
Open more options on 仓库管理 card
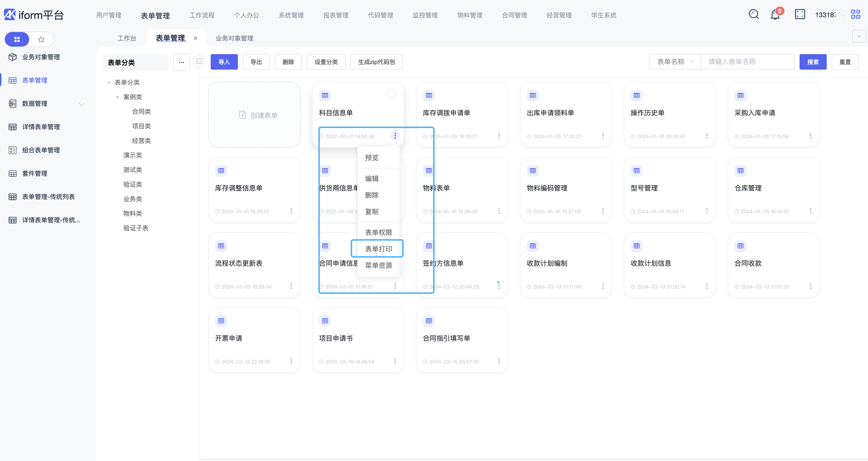pos(810,211)
